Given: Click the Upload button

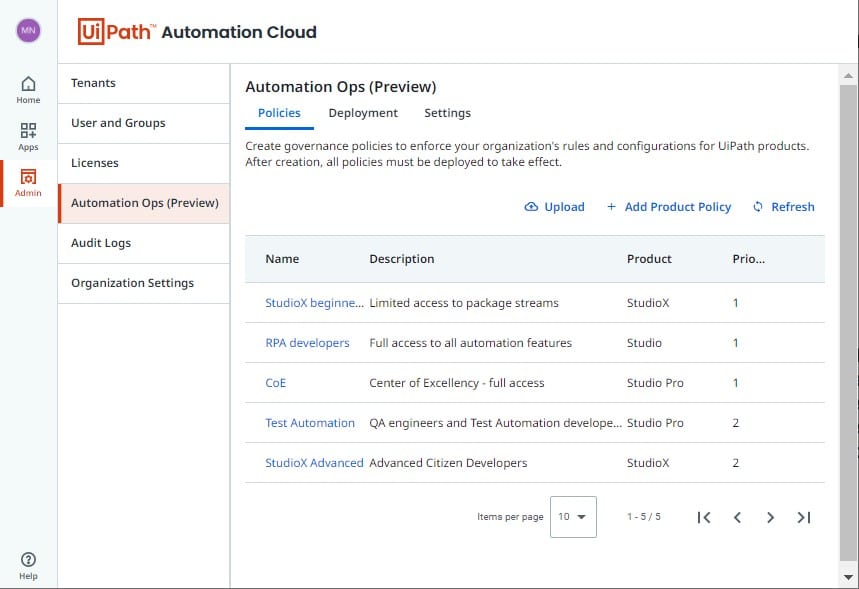Looking at the screenshot, I should pos(554,207).
